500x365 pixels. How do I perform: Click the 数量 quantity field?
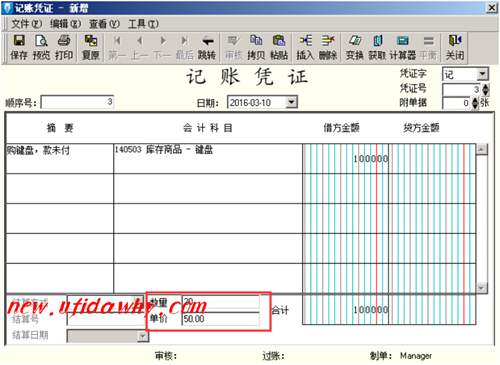point(221,302)
